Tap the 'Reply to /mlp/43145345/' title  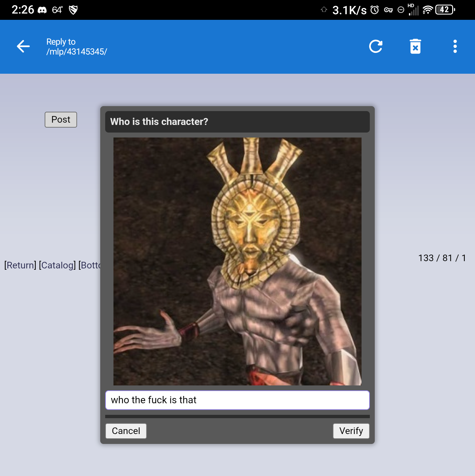coord(77,47)
